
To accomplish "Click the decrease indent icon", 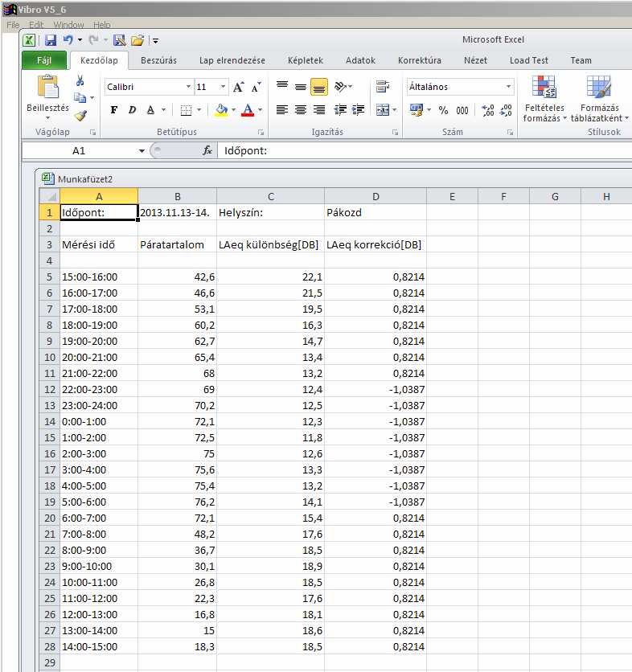I will point(340,109).
